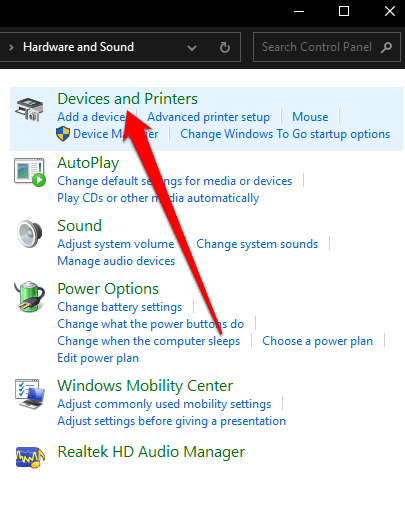Open Advanced printer setup
This screenshot has height=521, width=405.
208,117
